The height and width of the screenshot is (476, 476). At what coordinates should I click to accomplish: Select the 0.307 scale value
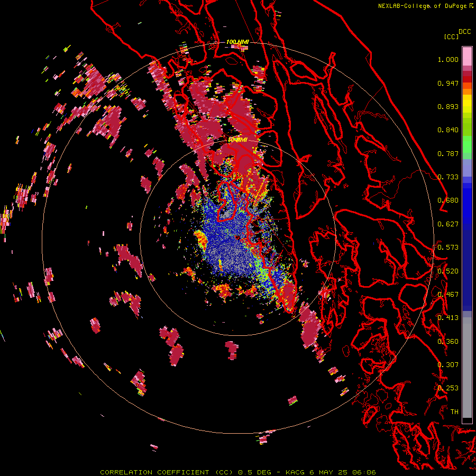pyautogui.click(x=448, y=365)
